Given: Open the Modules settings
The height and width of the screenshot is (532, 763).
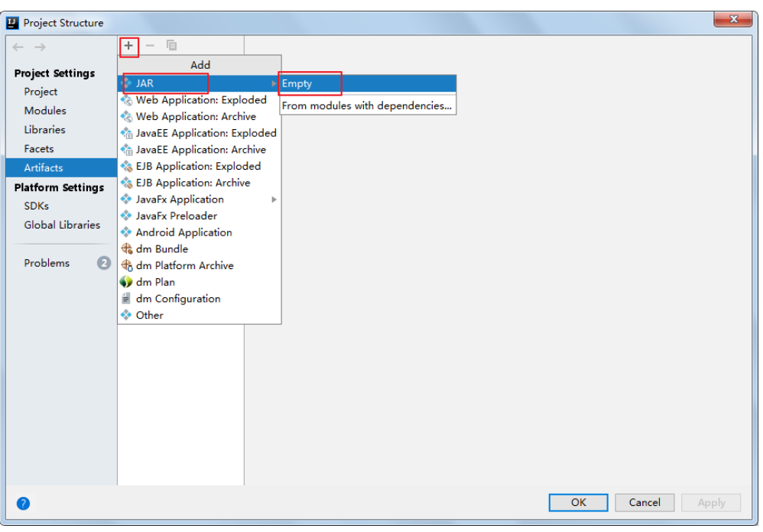Looking at the screenshot, I should [x=61, y=111].
